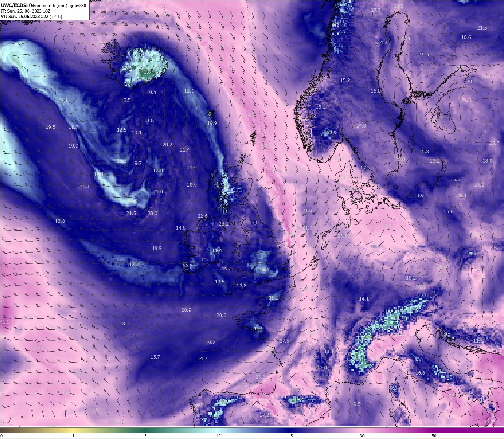The height and width of the screenshot is (439, 504).
Task: Click the 2.8 value over Iceland
Action: click(147, 72)
